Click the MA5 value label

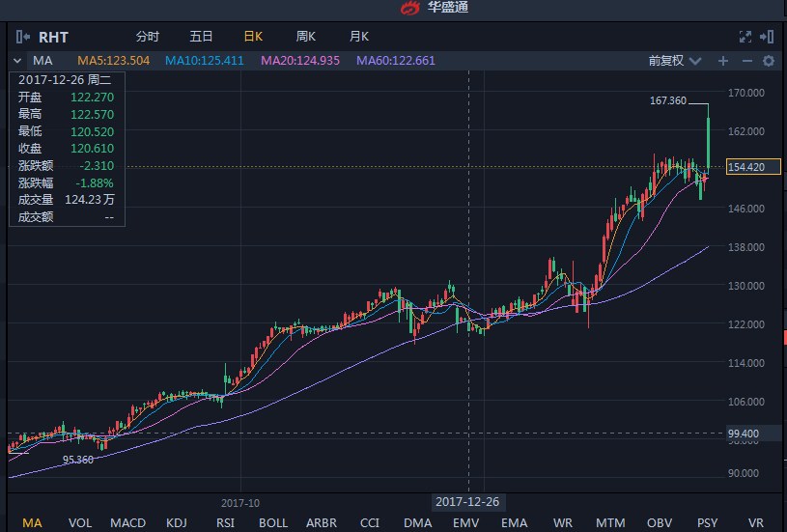114,61
